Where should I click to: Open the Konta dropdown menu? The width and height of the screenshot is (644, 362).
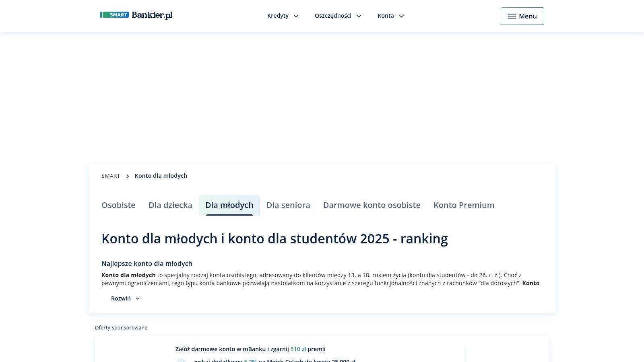pyautogui.click(x=391, y=16)
